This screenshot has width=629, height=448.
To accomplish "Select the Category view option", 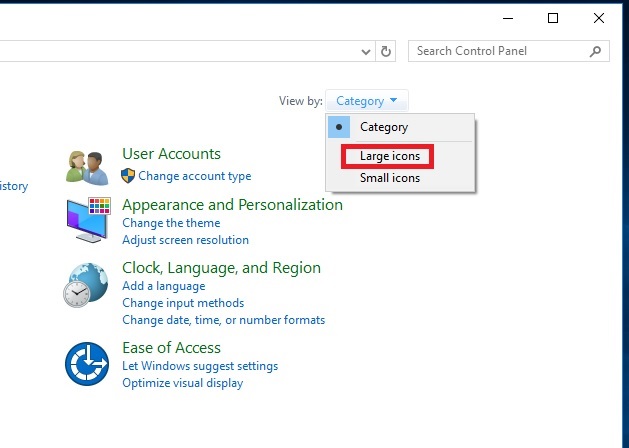I will (x=401, y=127).
